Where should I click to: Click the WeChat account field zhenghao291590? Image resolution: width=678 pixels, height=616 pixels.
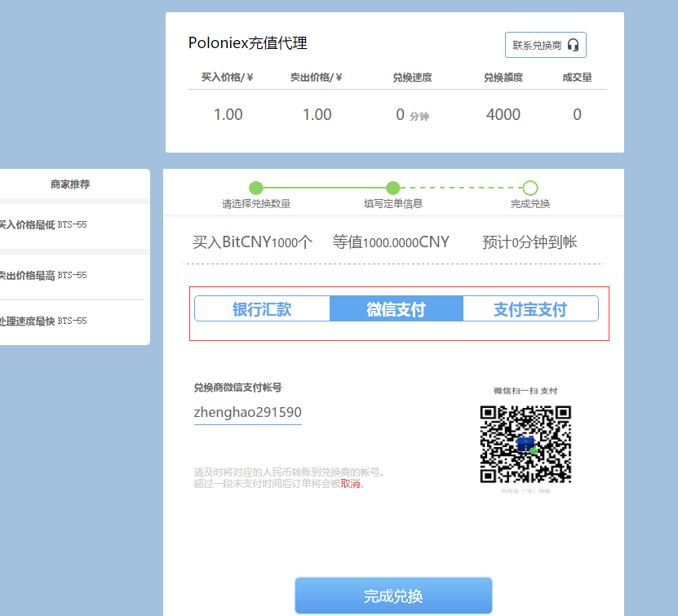coord(247,413)
